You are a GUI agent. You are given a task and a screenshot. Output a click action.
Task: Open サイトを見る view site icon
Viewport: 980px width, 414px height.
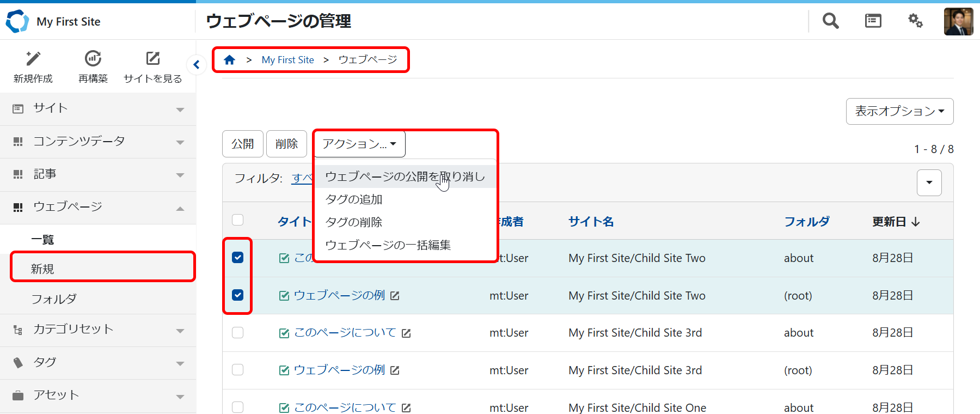pos(153,58)
